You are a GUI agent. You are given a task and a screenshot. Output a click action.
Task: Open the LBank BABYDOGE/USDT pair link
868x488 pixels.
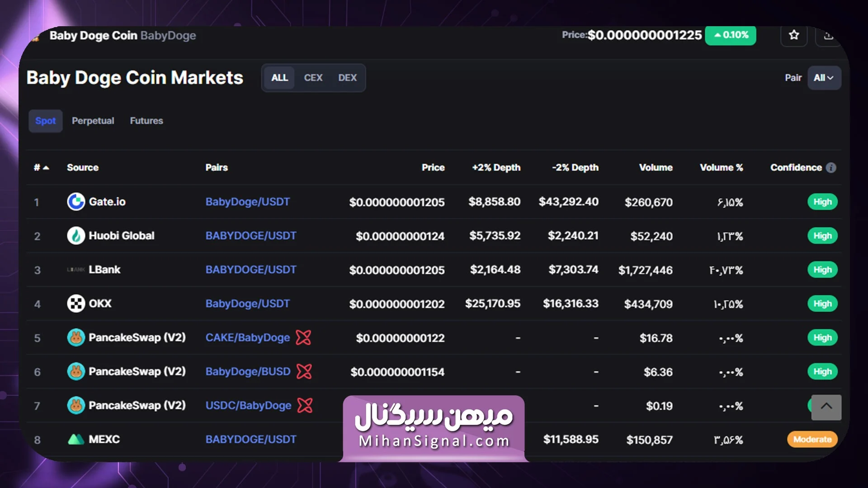tap(251, 270)
